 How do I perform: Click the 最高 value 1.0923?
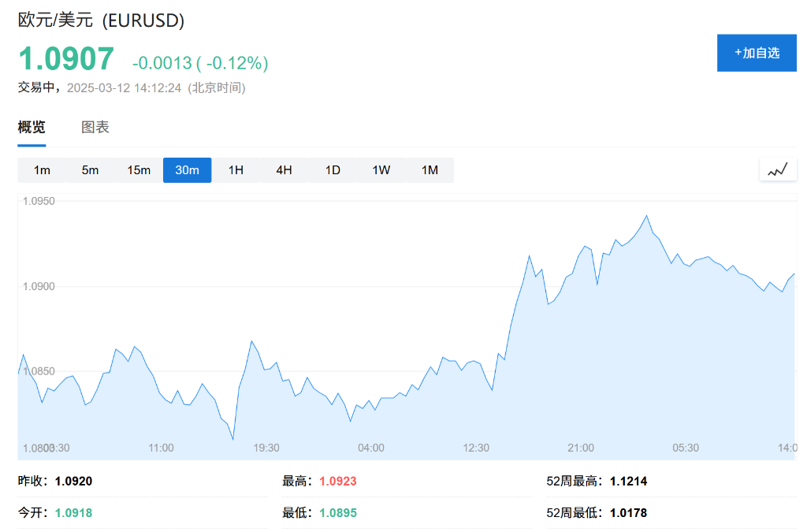tap(338, 481)
